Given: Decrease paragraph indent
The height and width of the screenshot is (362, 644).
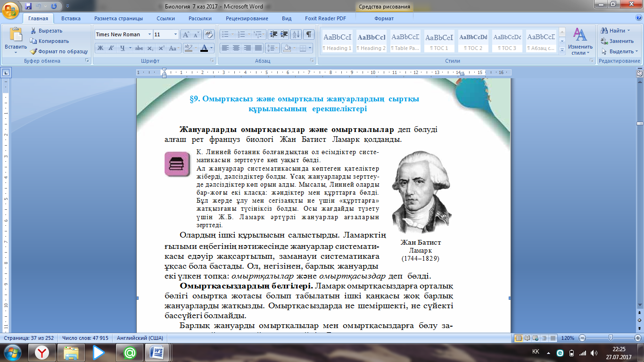Looking at the screenshot, I should pyautogui.click(x=273, y=34).
